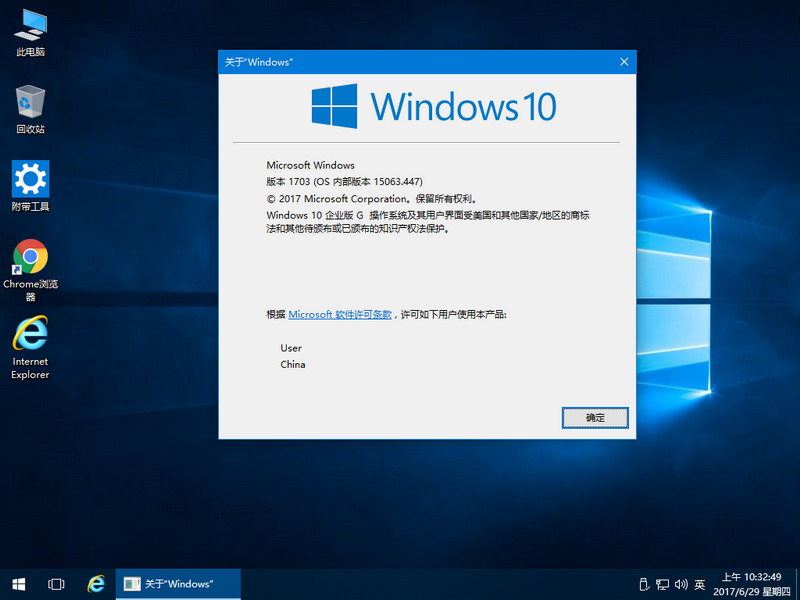Open the taskbar clock and date
The image size is (800, 600).
coord(752,584)
